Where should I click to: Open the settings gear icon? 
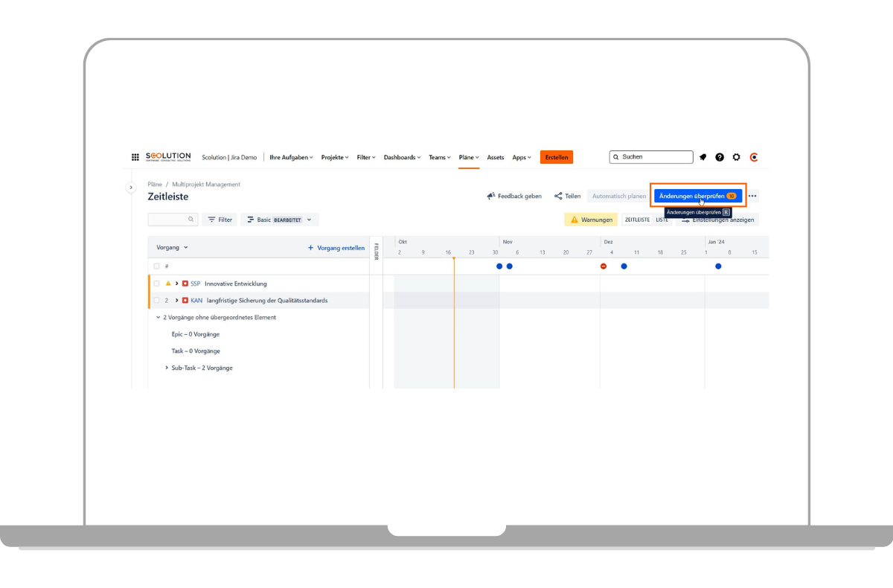pos(737,157)
